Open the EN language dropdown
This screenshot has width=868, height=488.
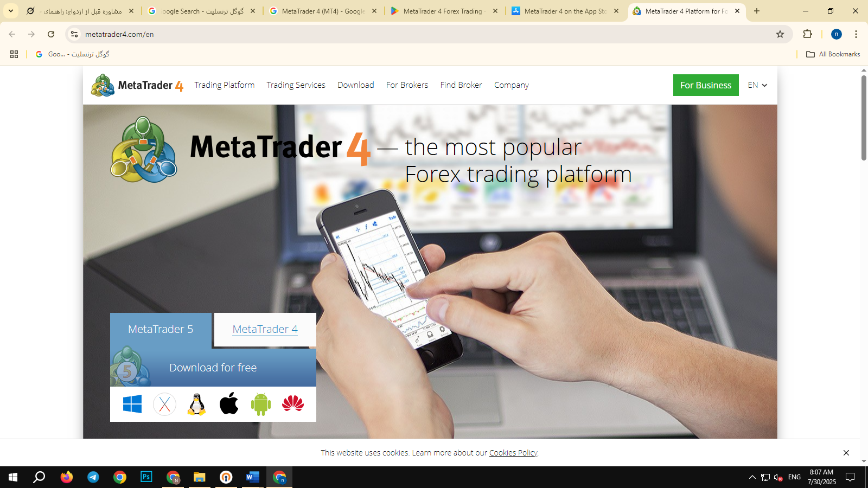(x=756, y=85)
